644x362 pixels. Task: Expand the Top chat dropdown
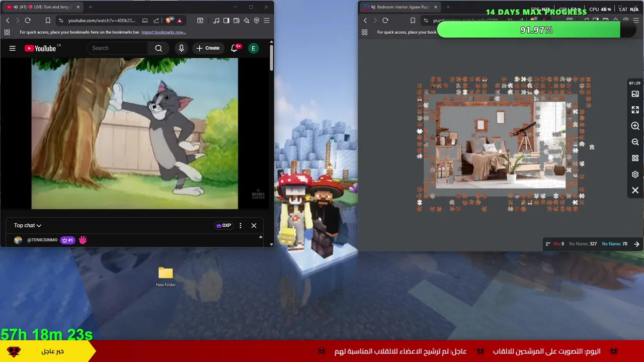pos(28,226)
